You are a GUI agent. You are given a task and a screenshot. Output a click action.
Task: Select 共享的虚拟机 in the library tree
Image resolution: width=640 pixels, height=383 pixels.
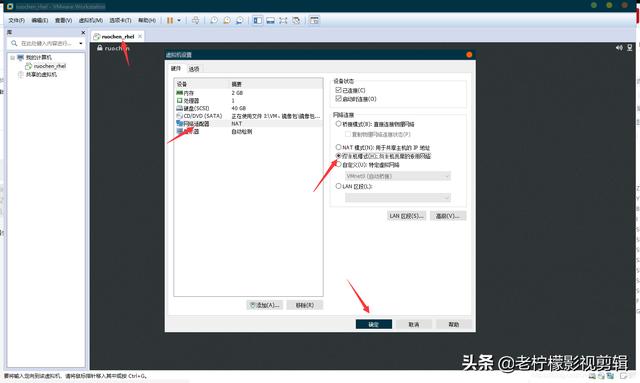(41, 74)
